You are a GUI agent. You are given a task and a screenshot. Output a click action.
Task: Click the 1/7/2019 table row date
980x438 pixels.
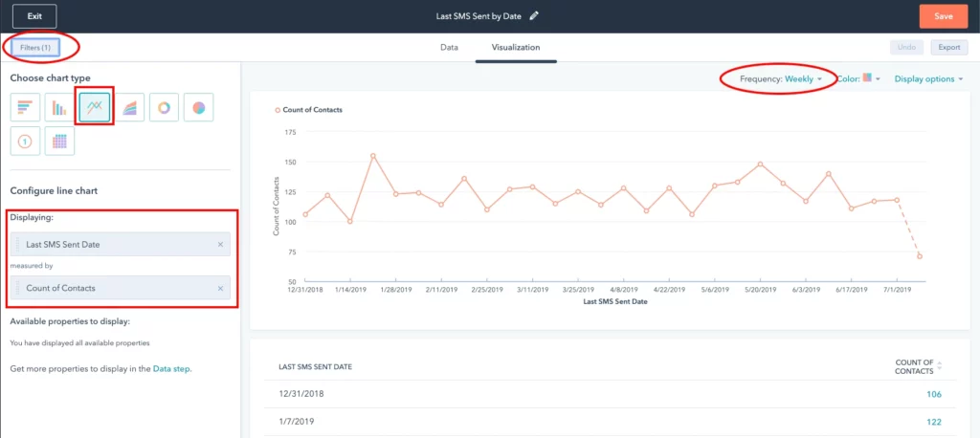point(297,422)
